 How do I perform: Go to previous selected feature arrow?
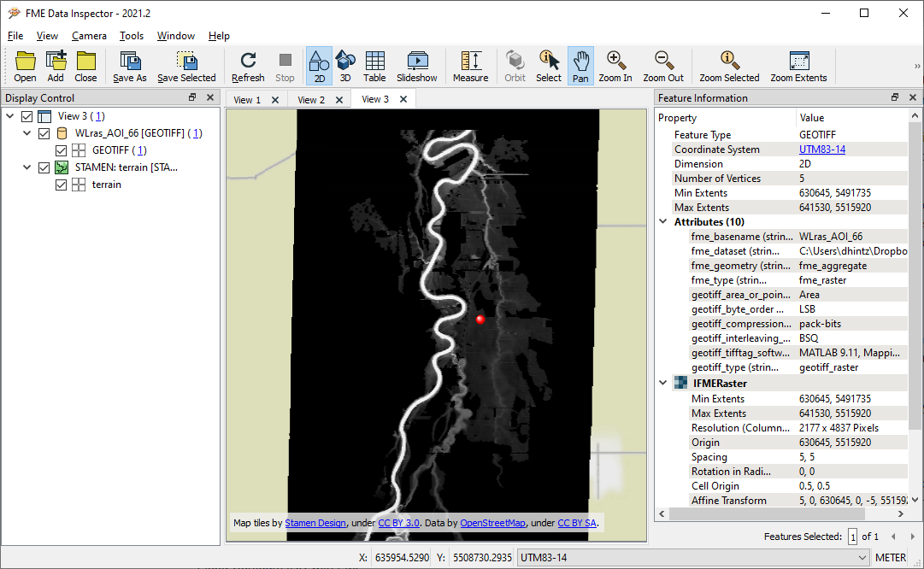pos(893,536)
